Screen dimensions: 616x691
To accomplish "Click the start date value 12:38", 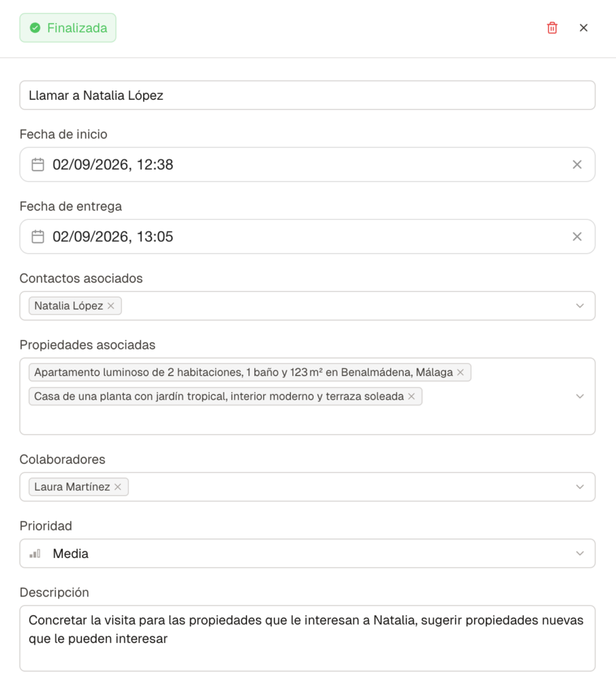I will (x=157, y=165).
